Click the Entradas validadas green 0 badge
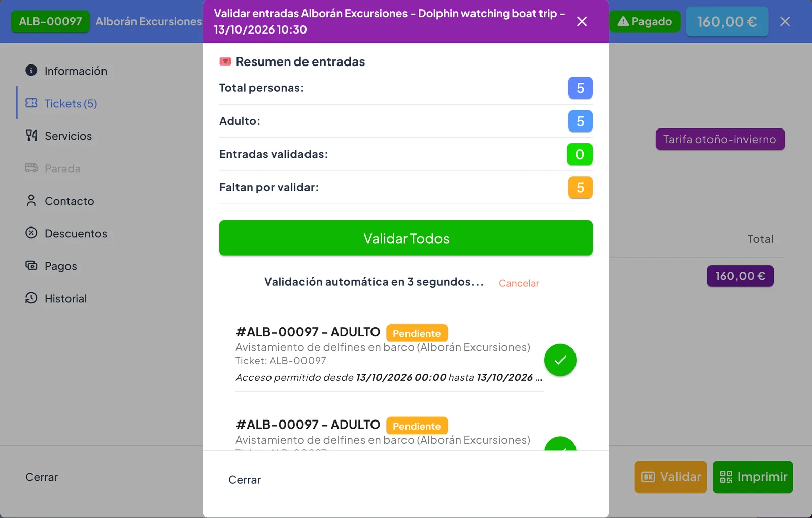 (580, 154)
